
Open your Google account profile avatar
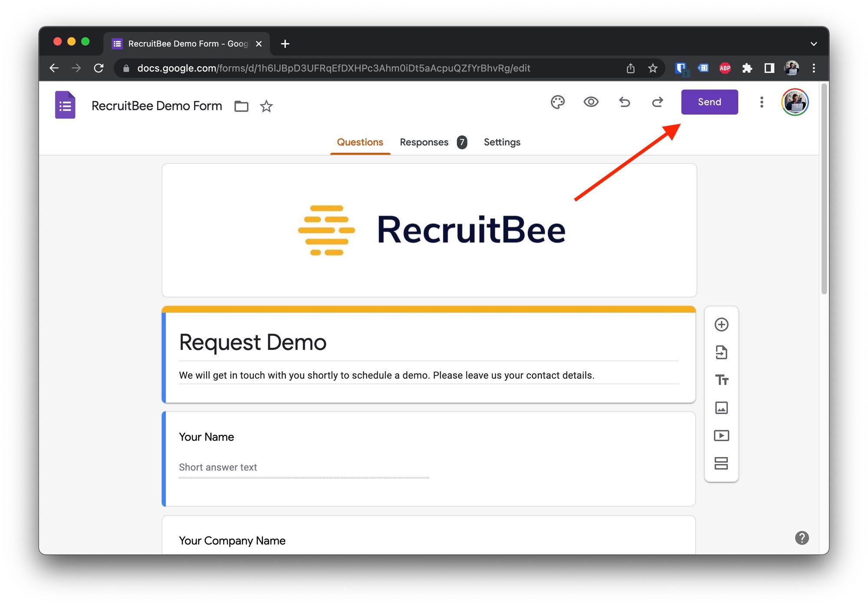point(795,102)
